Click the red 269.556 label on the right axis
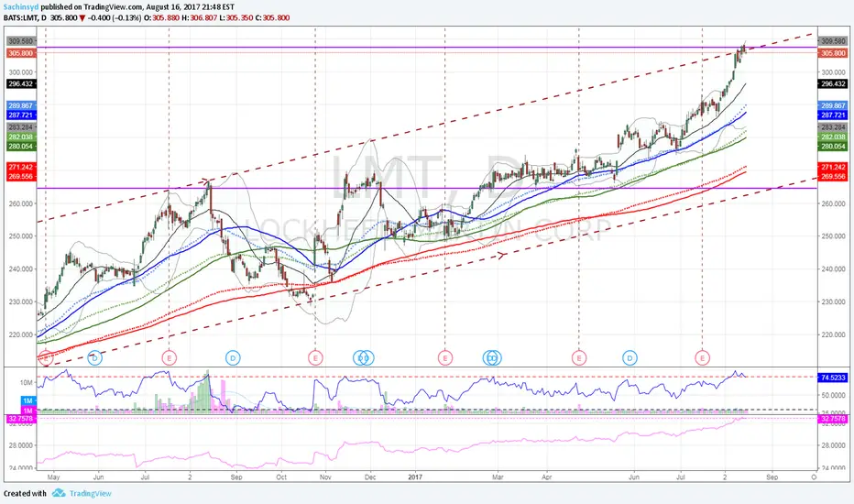The height and width of the screenshot is (504, 854). [x=833, y=177]
